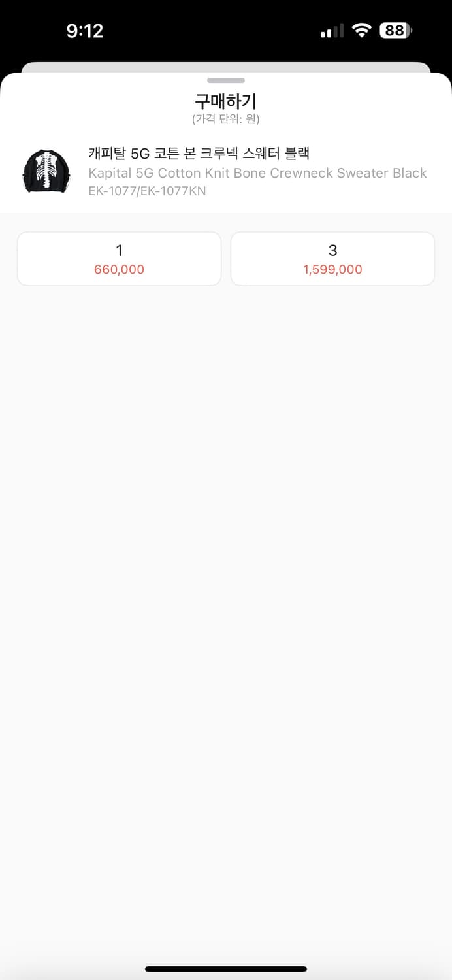This screenshot has width=452, height=980.
Task: Tap the 1,599,000 price text
Action: [x=332, y=269]
